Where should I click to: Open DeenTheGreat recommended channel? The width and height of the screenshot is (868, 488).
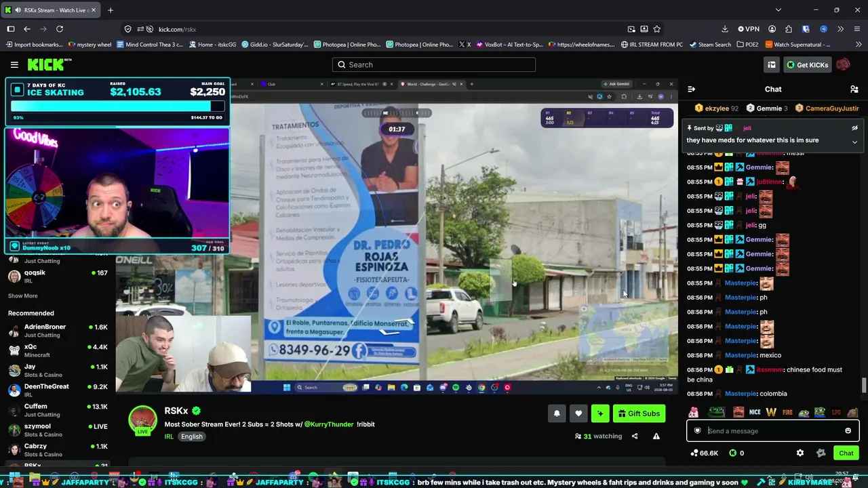coord(58,390)
